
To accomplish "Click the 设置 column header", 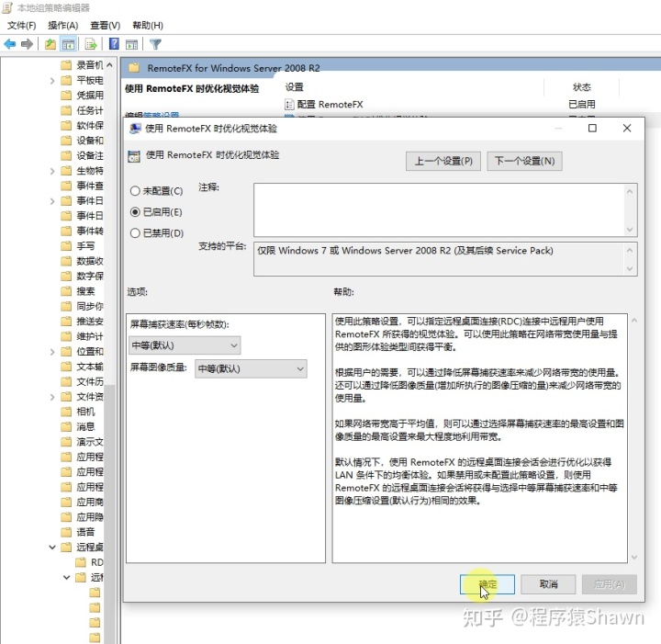I will (295, 87).
